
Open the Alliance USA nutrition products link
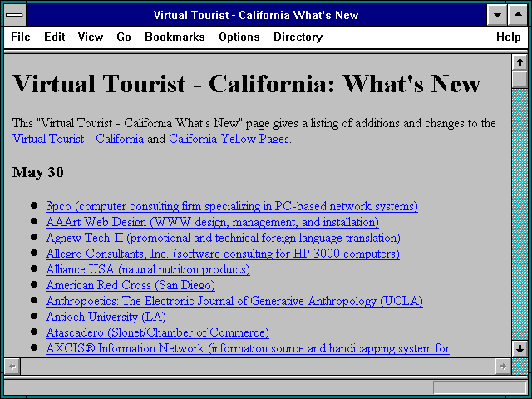coord(148,269)
